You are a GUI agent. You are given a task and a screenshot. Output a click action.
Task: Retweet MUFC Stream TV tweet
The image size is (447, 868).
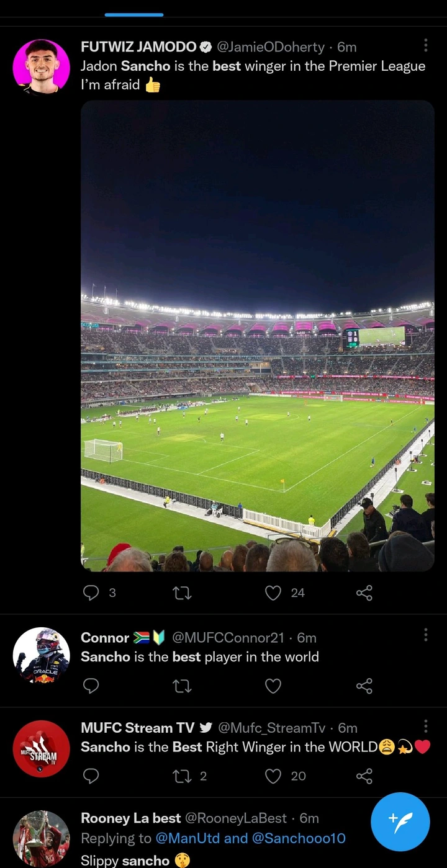point(182,776)
